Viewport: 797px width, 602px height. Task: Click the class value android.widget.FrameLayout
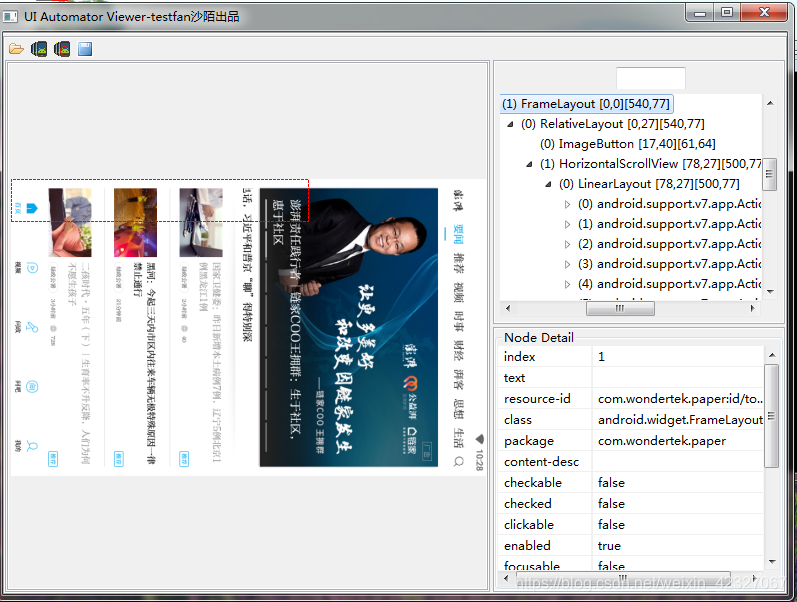tap(678, 420)
